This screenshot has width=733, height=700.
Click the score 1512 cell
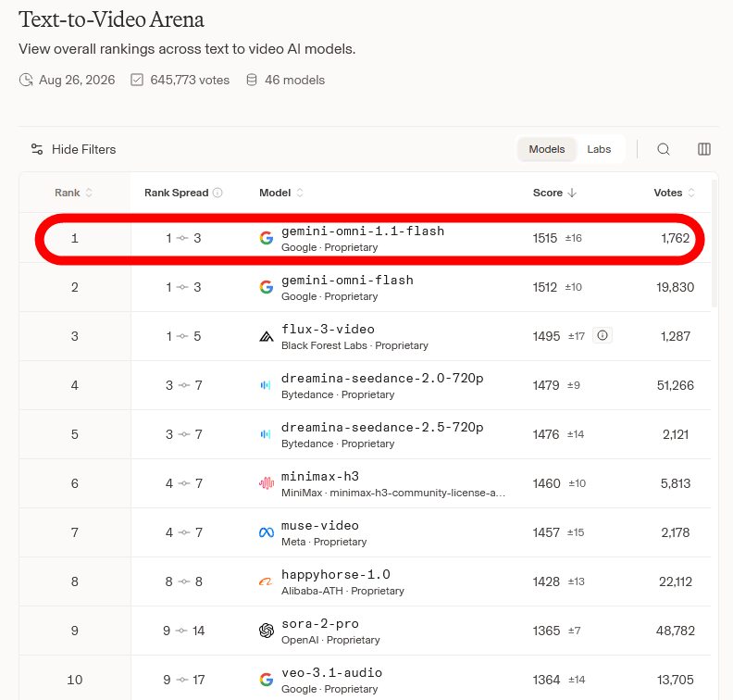pyautogui.click(x=545, y=287)
